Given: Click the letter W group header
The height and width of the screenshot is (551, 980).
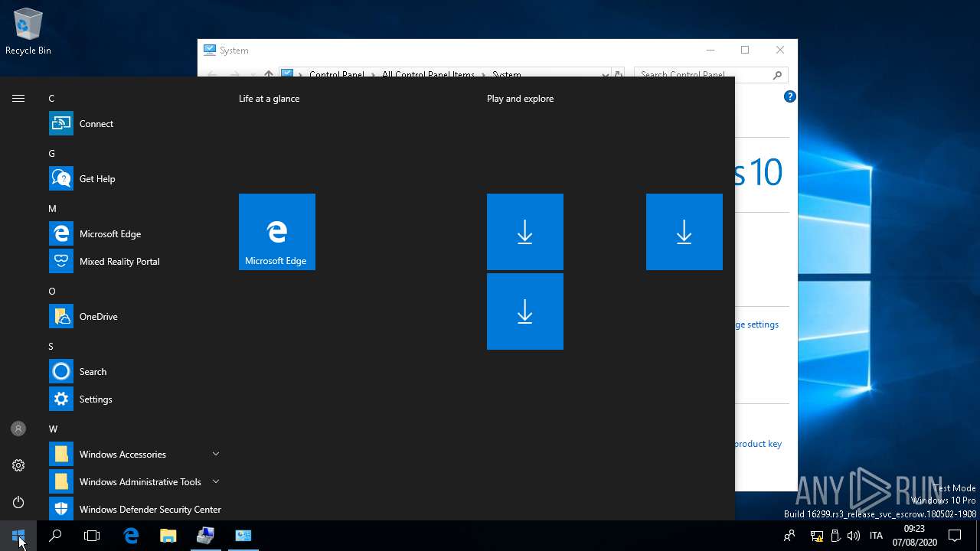Looking at the screenshot, I should [53, 429].
